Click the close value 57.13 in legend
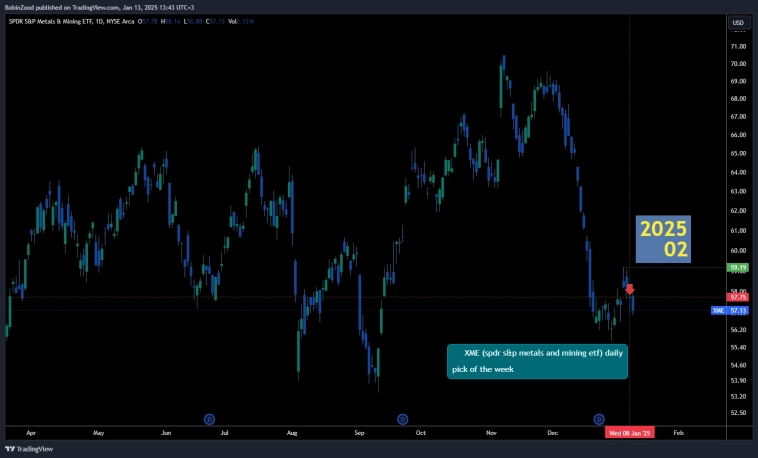This screenshot has width=758, height=458. 215,21
